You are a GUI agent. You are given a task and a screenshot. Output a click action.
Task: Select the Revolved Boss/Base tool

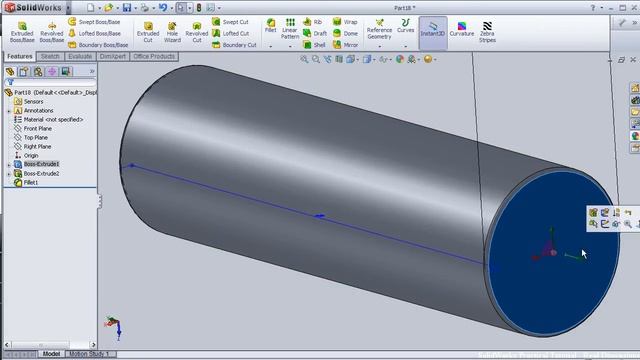pos(51,32)
